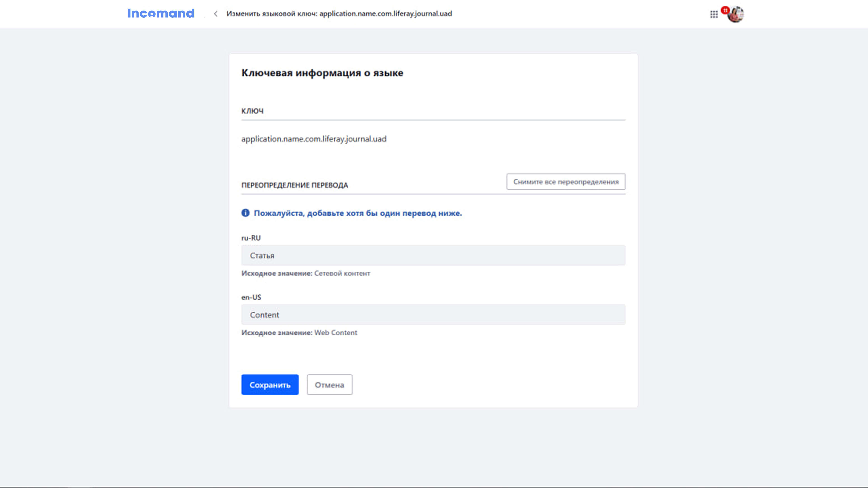Focus the ru-RU field containing 'Статья'

[433, 255]
